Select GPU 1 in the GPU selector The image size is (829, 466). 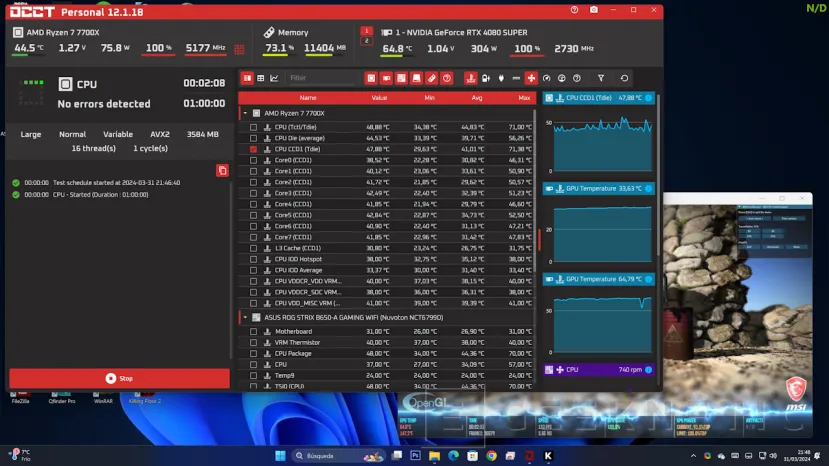click(x=366, y=31)
